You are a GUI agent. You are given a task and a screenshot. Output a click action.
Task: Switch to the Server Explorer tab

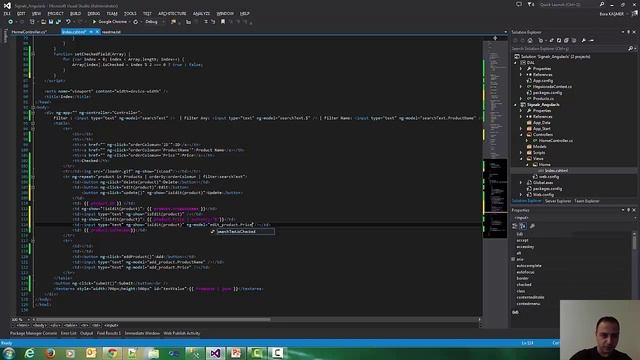[558, 201]
